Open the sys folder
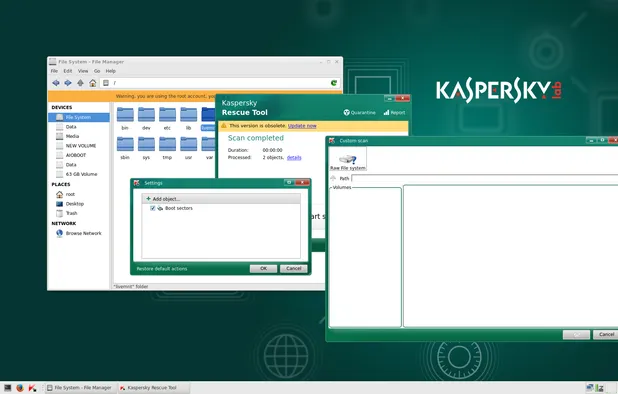The height and width of the screenshot is (394, 618). click(x=146, y=148)
